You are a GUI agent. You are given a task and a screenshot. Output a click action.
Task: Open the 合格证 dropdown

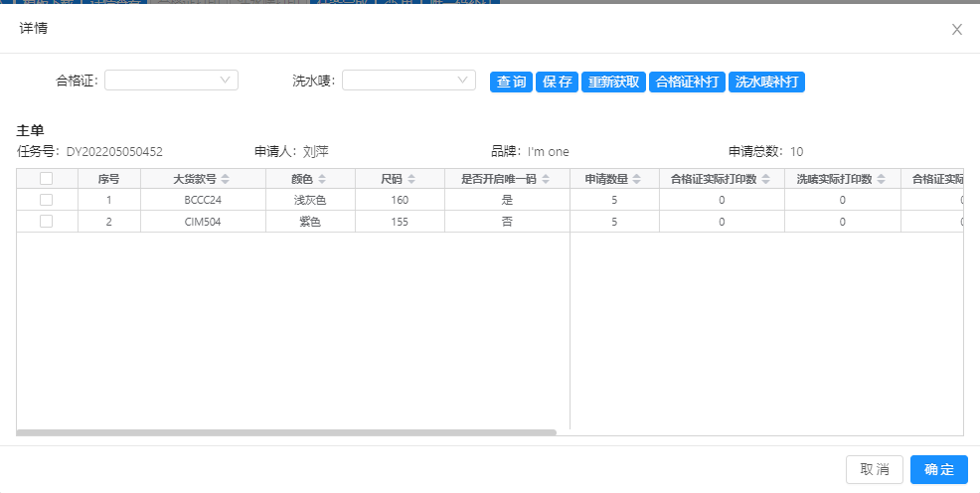pos(171,81)
